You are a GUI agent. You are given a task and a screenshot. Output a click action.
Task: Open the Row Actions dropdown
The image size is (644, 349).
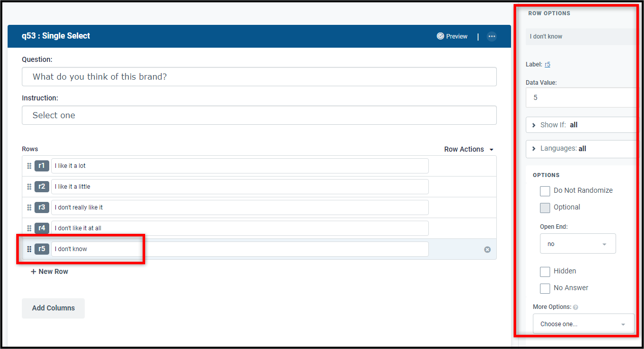pos(469,149)
